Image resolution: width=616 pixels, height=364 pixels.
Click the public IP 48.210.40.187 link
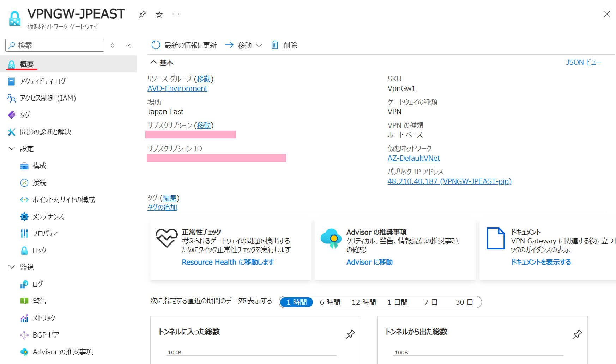(x=449, y=181)
